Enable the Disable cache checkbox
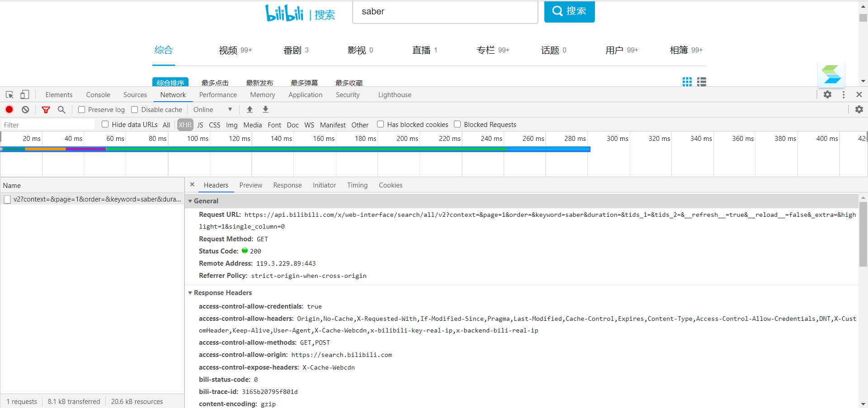 point(134,109)
